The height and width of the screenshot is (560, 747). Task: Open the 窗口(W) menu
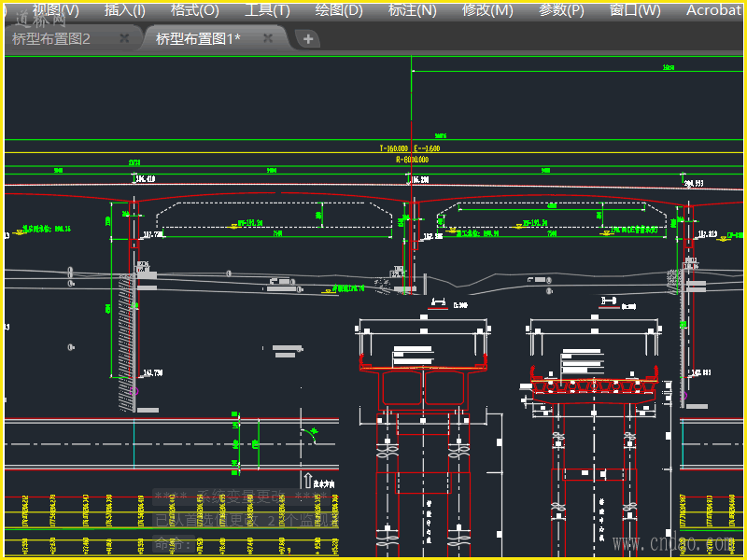click(x=635, y=10)
